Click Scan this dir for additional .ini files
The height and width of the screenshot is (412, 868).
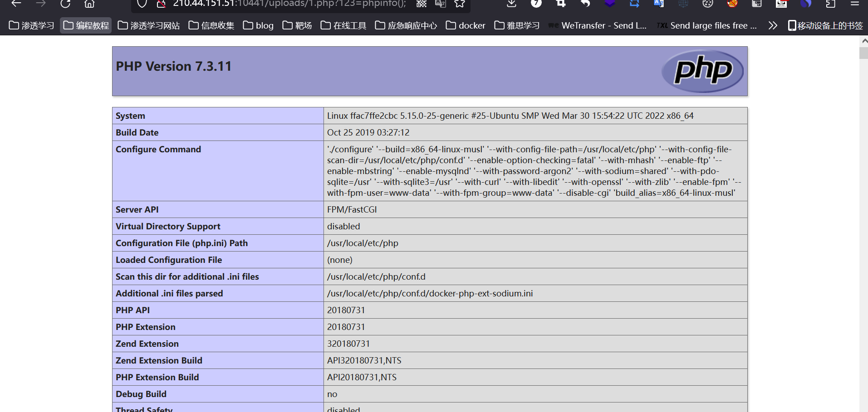coord(187,276)
